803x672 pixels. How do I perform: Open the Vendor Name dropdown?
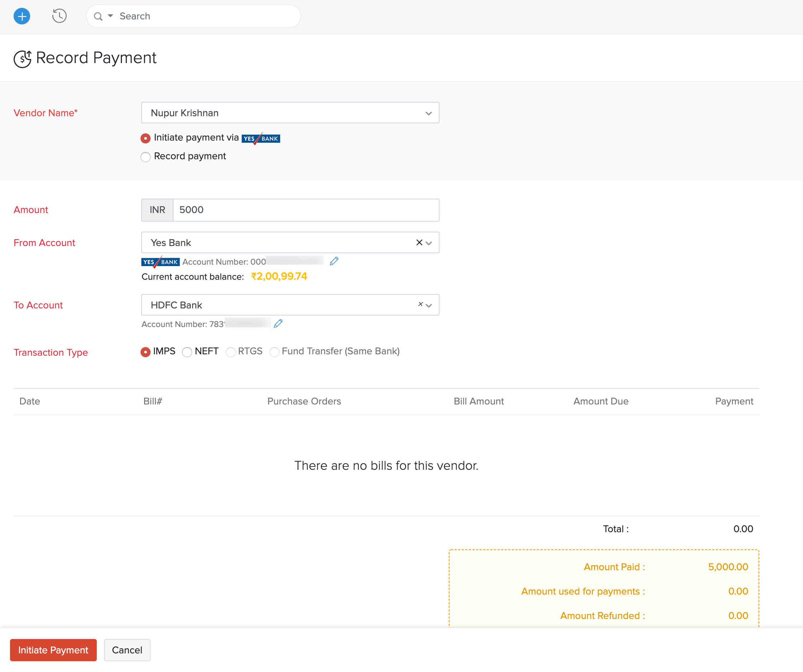pos(428,113)
